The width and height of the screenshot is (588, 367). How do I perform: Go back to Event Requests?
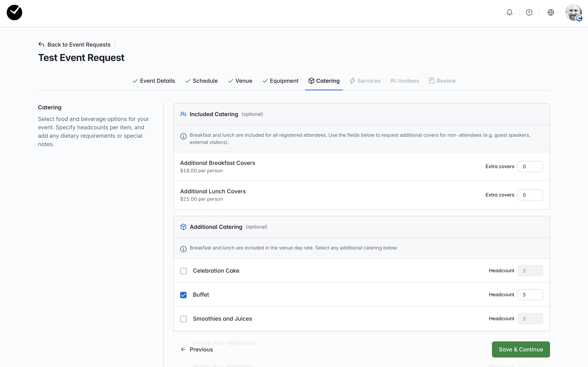pos(74,44)
